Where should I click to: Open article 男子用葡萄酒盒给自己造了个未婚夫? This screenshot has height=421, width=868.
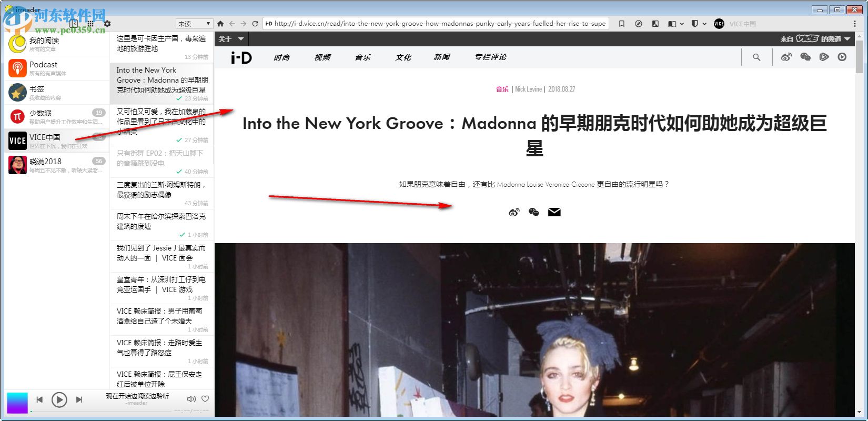coord(162,320)
